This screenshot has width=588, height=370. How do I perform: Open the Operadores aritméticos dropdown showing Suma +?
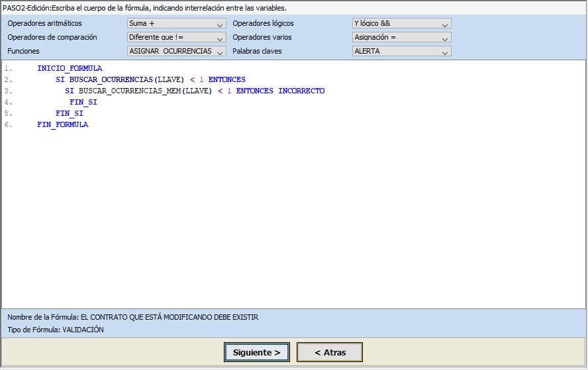pyautogui.click(x=176, y=24)
